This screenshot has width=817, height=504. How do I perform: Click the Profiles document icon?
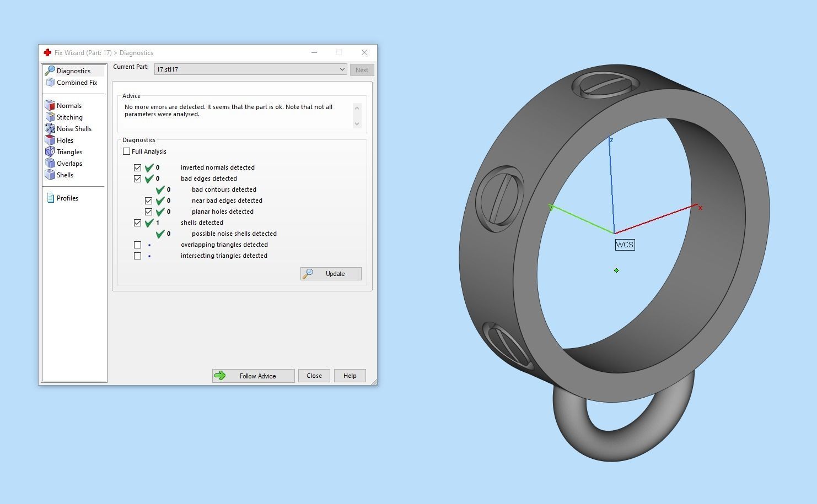point(50,198)
